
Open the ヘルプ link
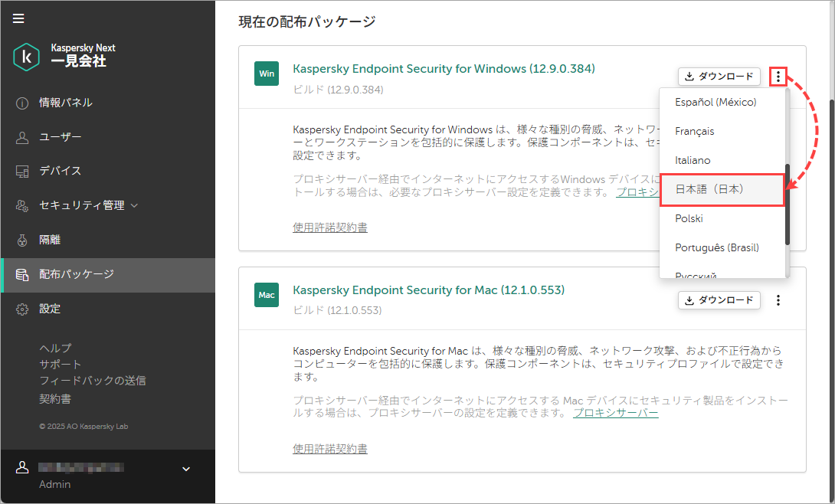[x=55, y=348]
